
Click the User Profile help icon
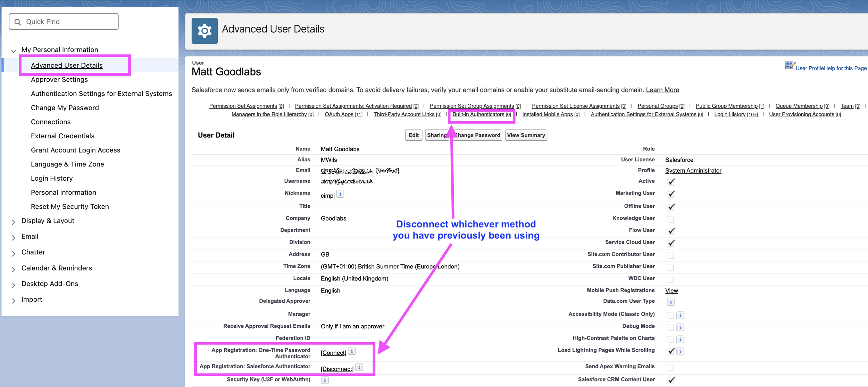(790, 66)
